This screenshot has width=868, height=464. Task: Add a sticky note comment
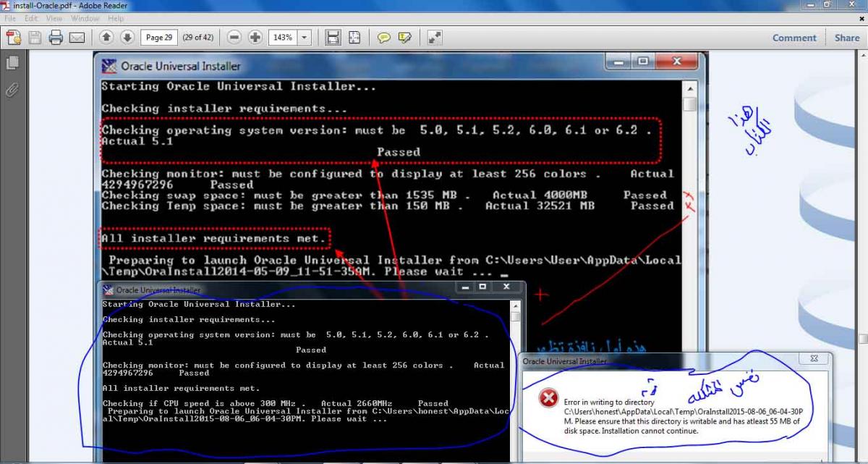pyautogui.click(x=384, y=38)
